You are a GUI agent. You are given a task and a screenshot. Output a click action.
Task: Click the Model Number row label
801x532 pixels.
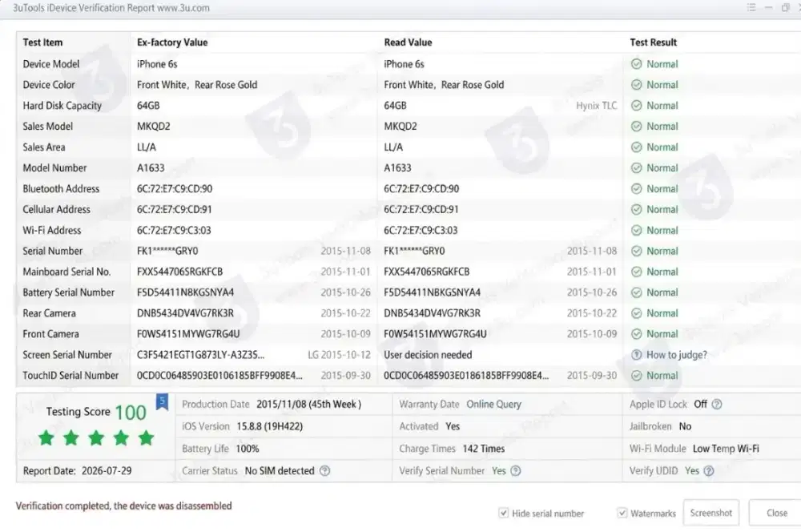(x=54, y=167)
